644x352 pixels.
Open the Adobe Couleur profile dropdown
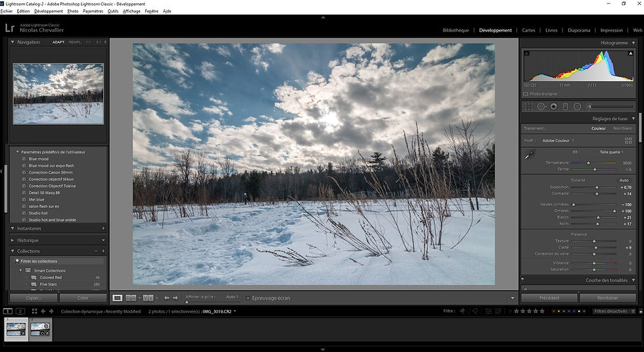(x=558, y=141)
